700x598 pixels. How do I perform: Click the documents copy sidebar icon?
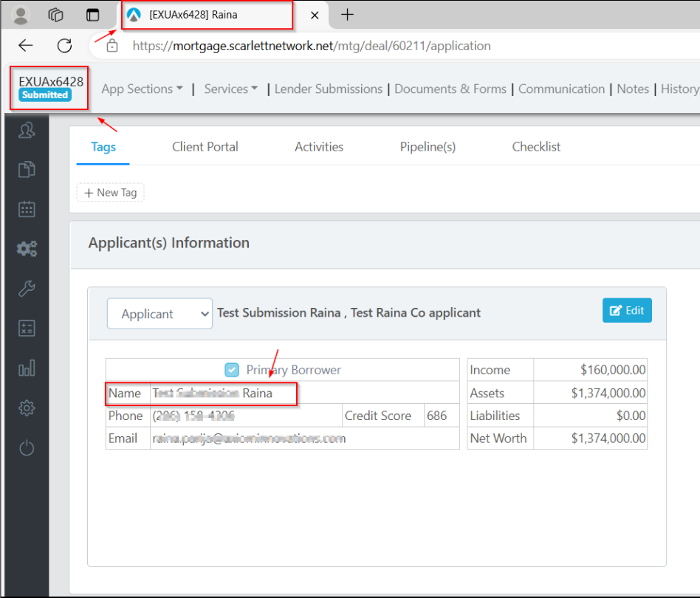click(27, 170)
